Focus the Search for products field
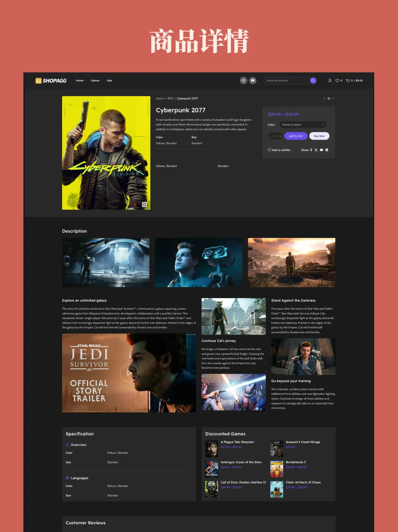 click(x=287, y=80)
